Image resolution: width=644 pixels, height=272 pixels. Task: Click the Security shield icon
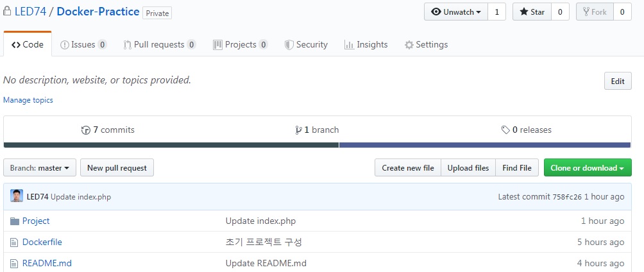289,45
